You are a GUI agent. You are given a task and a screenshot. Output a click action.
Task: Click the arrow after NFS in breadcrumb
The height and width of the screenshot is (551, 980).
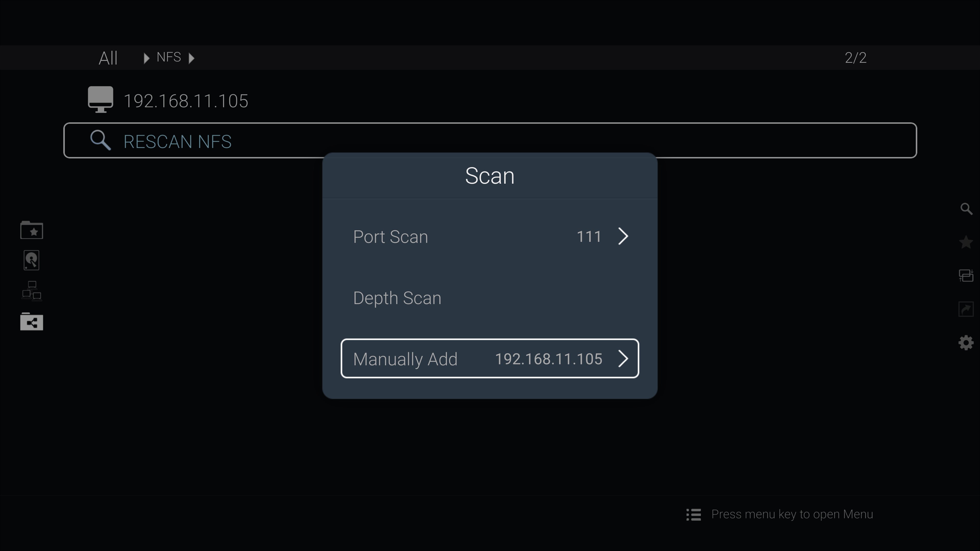click(192, 58)
